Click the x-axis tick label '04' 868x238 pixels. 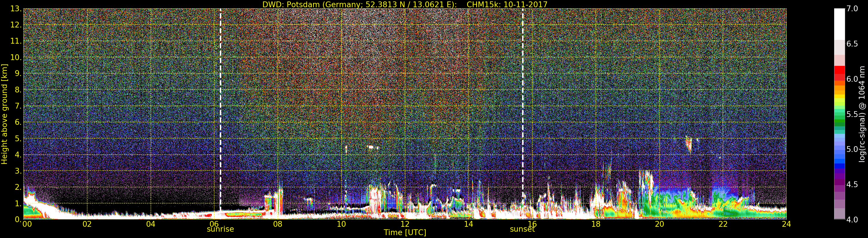click(151, 224)
